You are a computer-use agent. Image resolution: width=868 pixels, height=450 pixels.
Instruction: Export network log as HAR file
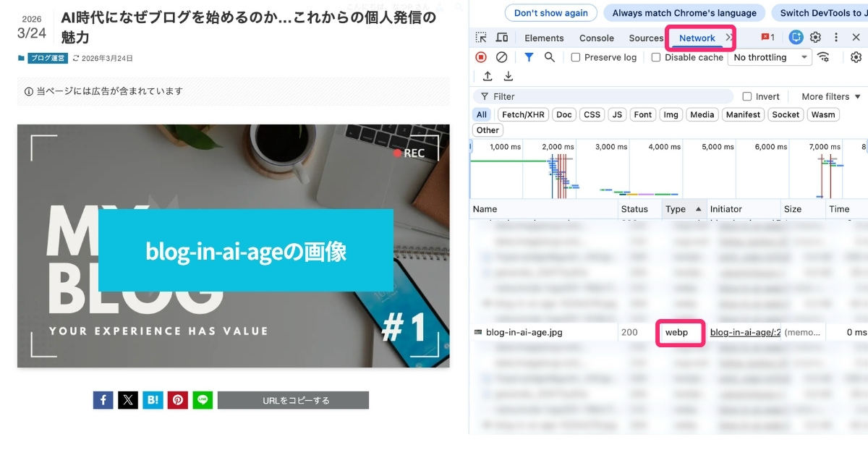(509, 75)
